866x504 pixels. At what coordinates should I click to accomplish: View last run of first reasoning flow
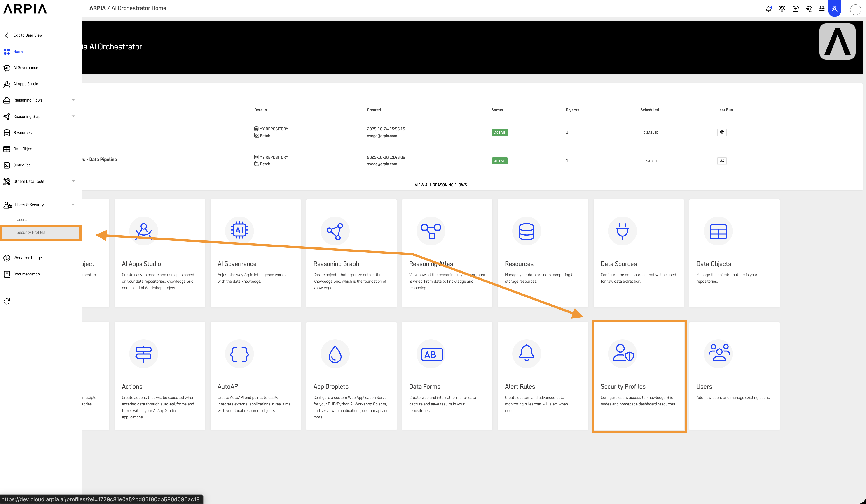tap(722, 132)
